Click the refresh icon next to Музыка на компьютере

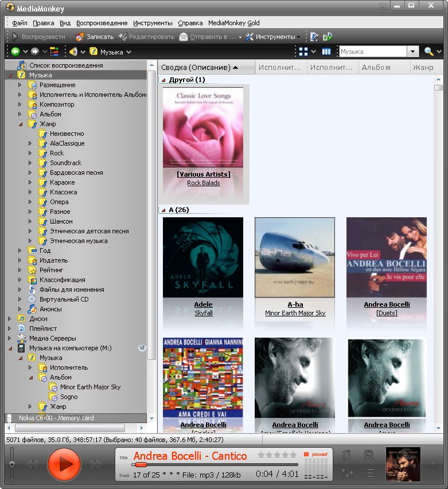point(142,347)
